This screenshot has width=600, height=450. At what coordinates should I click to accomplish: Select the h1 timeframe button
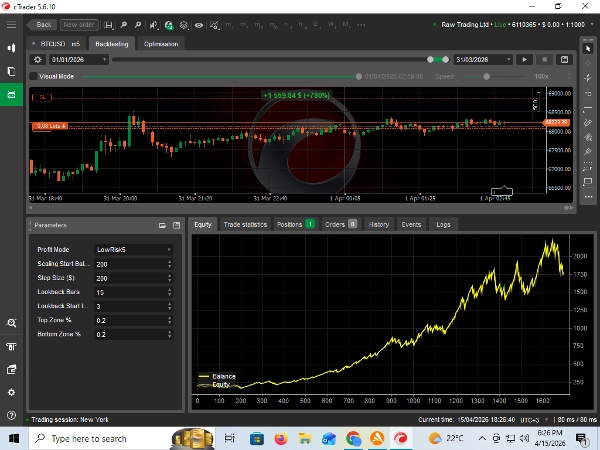click(x=287, y=25)
